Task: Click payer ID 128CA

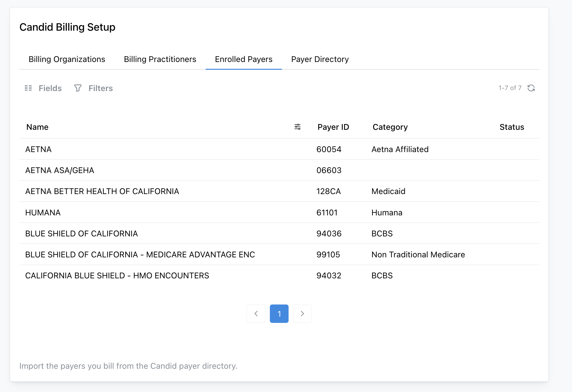Action: pyautogui.click(x=329, y=191)
